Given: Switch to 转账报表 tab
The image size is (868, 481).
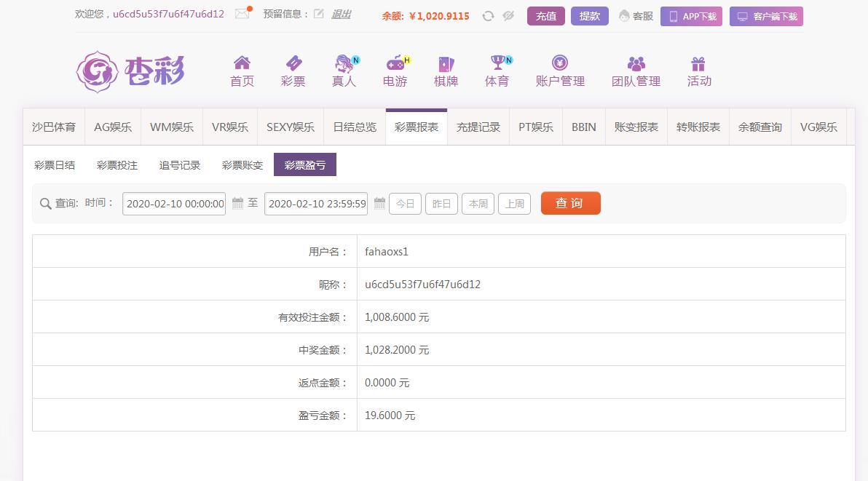Looking at the screenshot, I should (698, 127).
